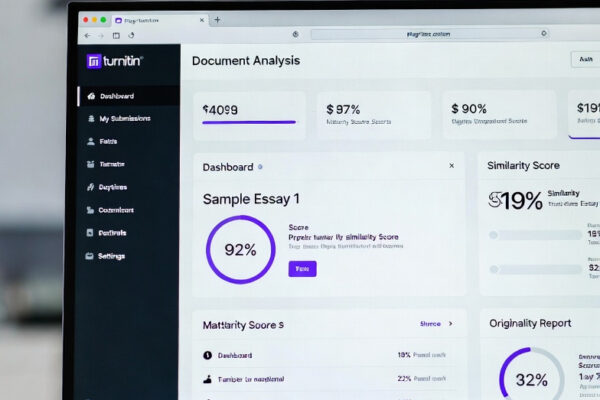
Task: Open the Source link in Mattarity Score card
Action: [x=430, y=324]
